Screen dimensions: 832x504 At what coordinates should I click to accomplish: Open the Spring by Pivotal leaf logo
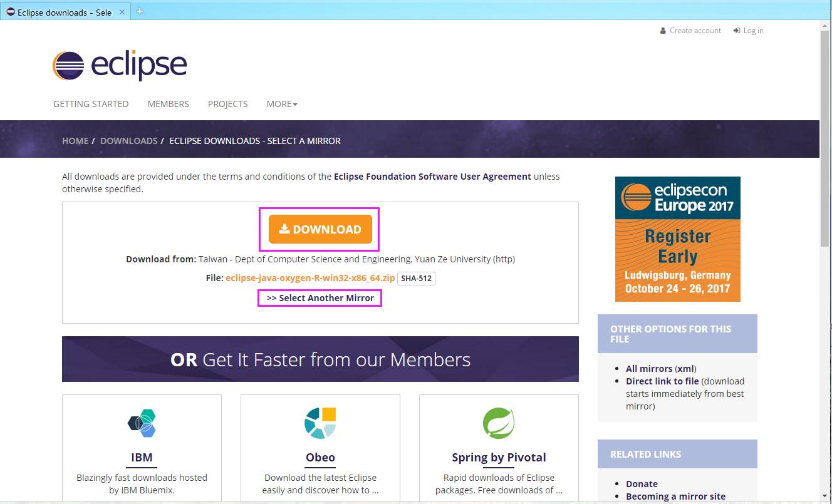tap(499, 423)
